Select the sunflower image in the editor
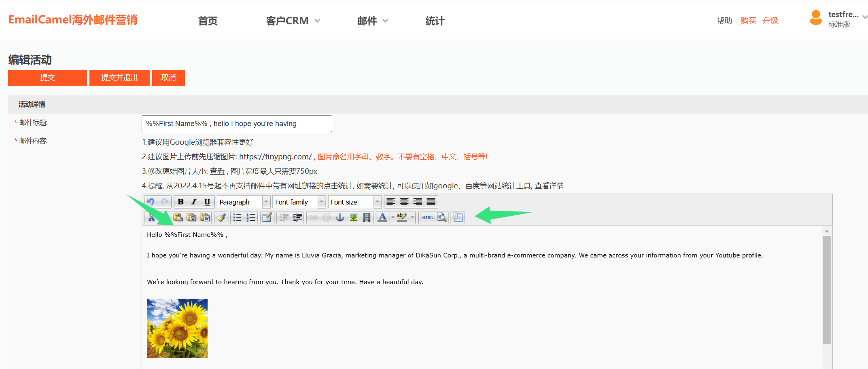Viewport: 868px width, 369px height. [x=177, y=328]
